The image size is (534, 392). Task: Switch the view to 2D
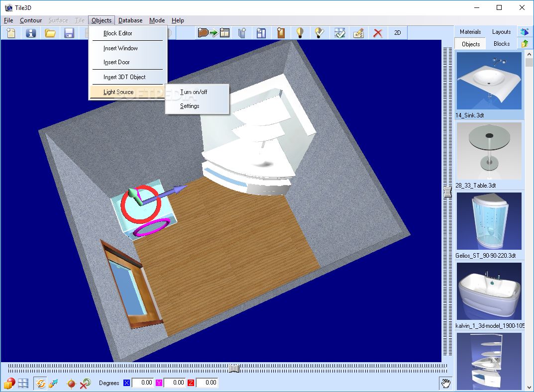[398, 33]
